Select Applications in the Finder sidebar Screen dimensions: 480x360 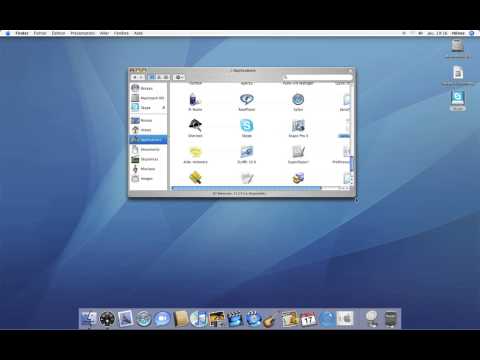pyautogui.click(x=148, y=140)
